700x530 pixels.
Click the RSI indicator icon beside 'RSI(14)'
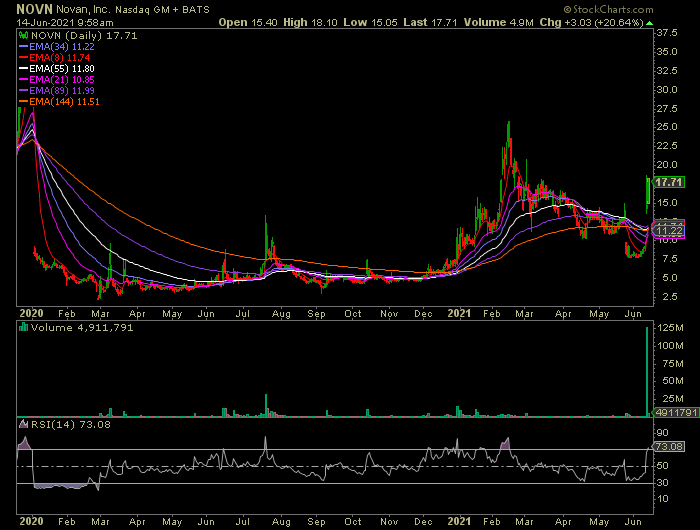coord(24,424)
